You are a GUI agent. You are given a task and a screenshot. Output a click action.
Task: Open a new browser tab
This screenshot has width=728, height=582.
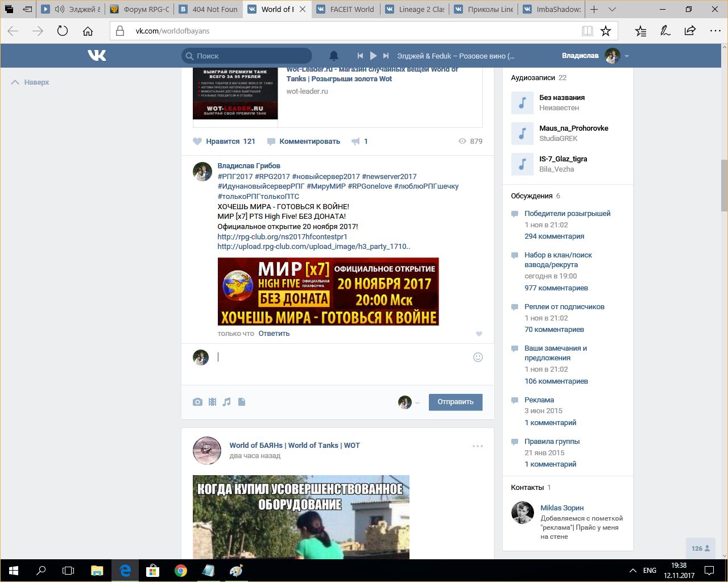pos(594,9)
